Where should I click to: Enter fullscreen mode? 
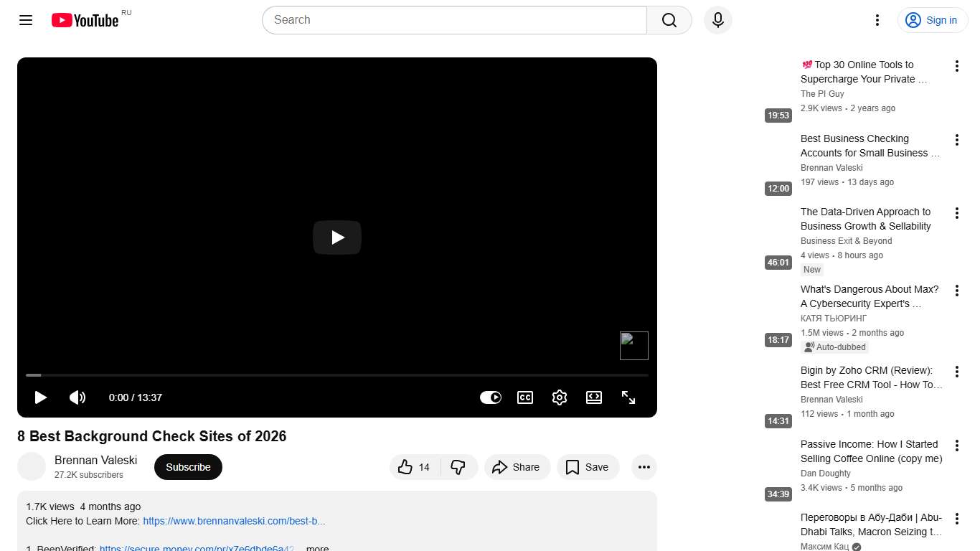pyautogui.click(x=628, y=397)
